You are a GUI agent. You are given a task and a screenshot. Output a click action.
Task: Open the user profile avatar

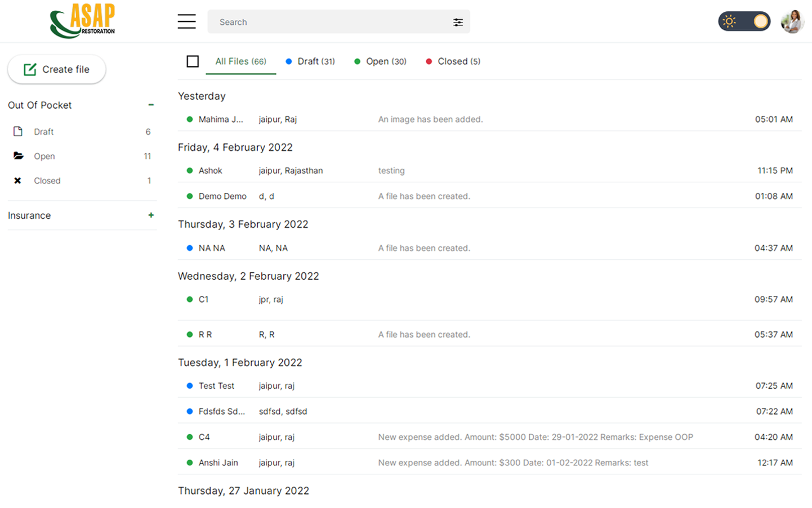[x=792, y=22]
